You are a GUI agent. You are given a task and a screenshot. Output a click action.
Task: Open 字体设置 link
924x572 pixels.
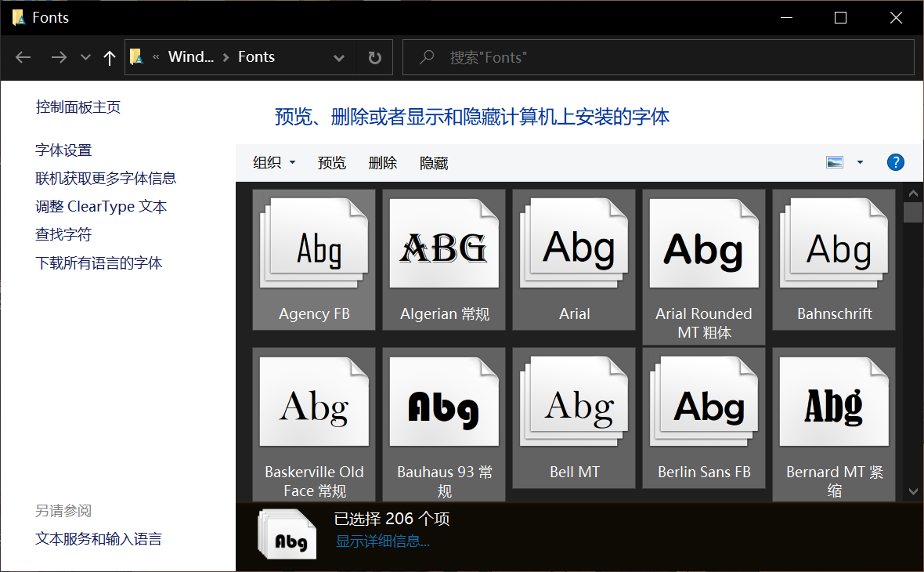[63, 150]
